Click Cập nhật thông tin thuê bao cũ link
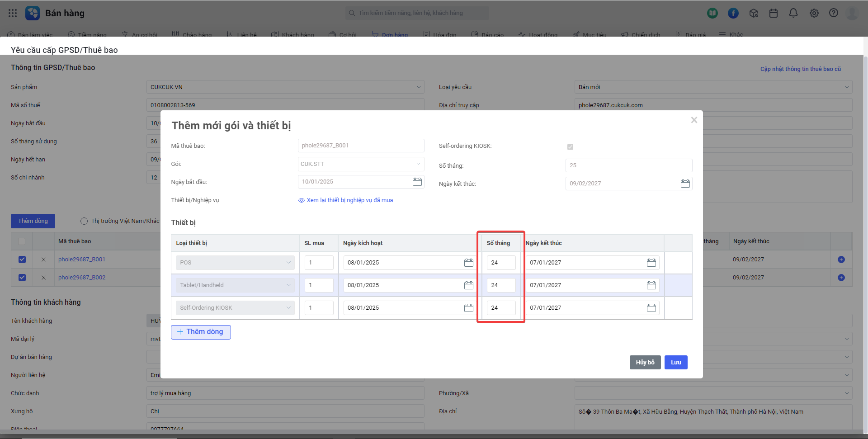 point(801,69)
